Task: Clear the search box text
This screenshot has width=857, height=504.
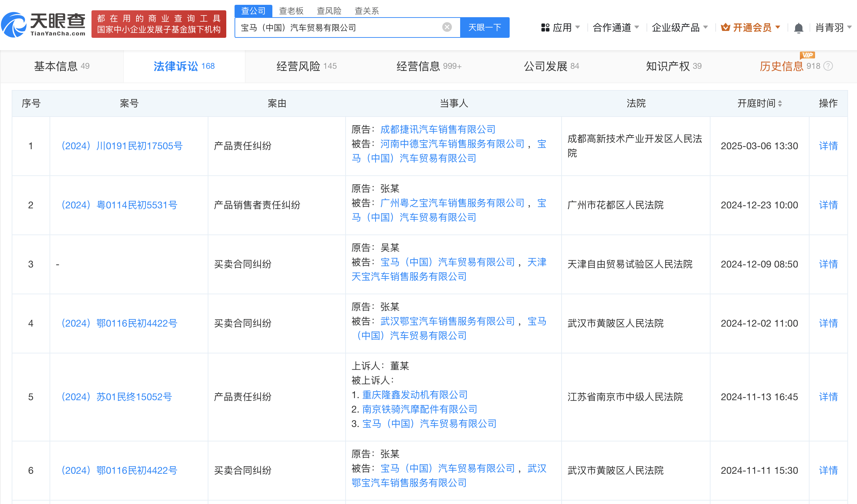Action: (x=447, y=27)
